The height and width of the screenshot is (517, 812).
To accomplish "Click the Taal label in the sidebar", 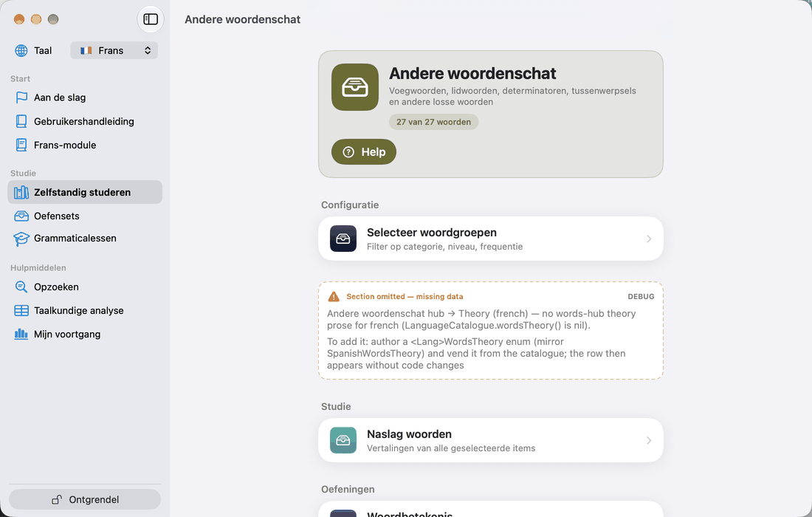I will point(43,50).
